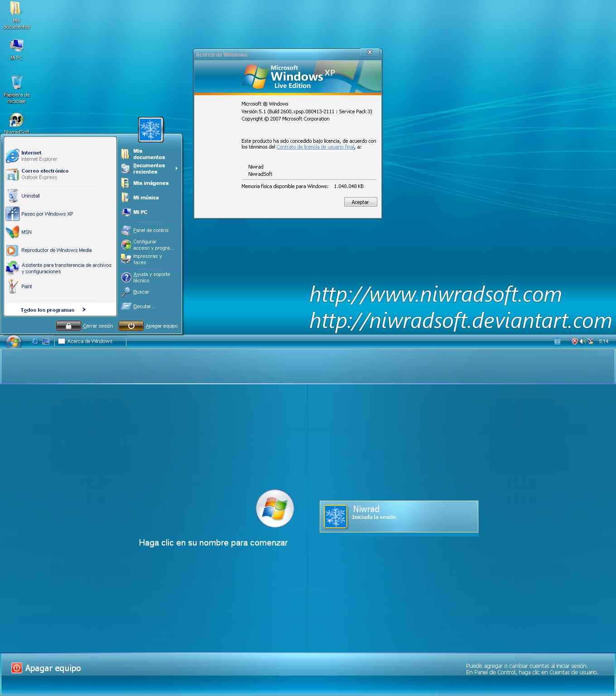Click Acerca de Windows taskbar button
The image size is (616, 696).
point(90,341)
